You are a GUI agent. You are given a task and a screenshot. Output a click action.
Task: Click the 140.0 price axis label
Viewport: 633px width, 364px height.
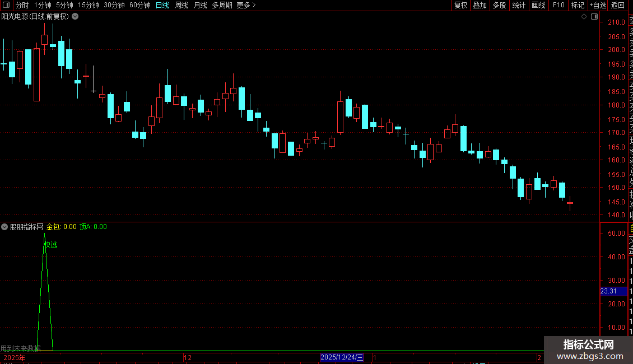pyautogui.click(x=616, y=214)
